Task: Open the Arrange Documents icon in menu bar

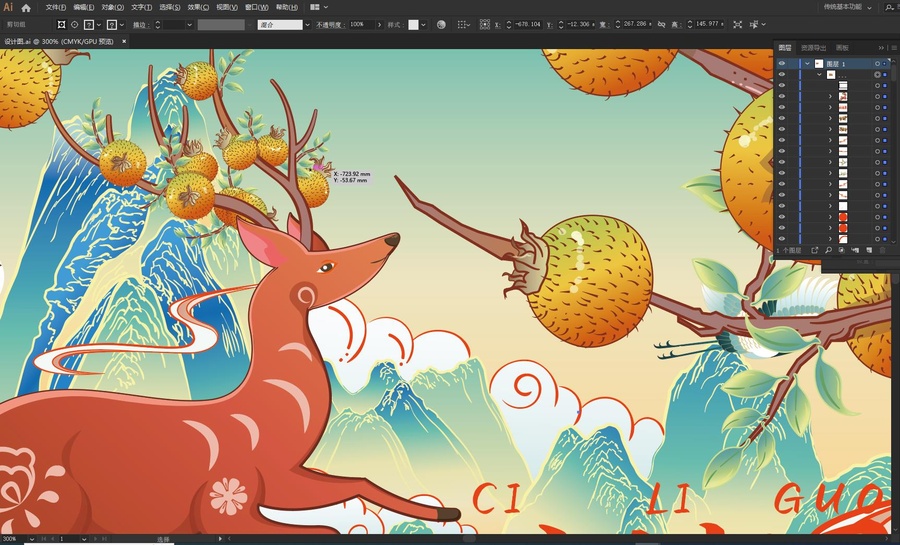Action: pos(315,7)
